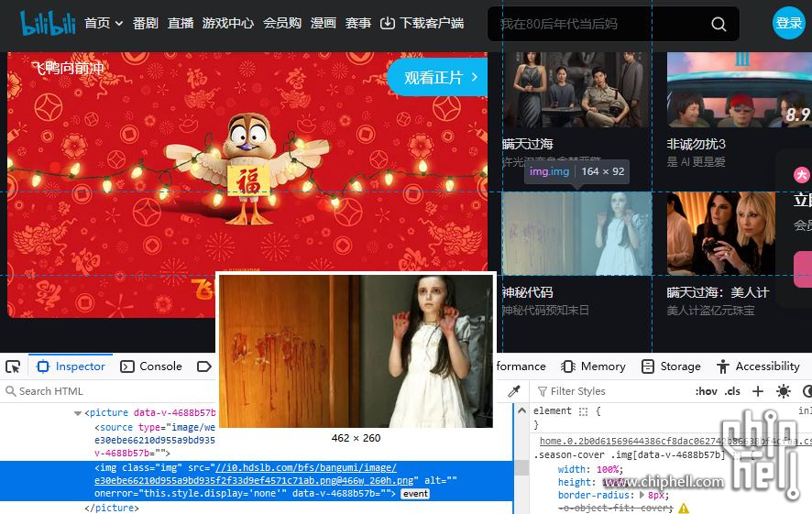Focus Search HTML field
The height and width of the screenshot is (514, 812).
(x=109, y=391)
